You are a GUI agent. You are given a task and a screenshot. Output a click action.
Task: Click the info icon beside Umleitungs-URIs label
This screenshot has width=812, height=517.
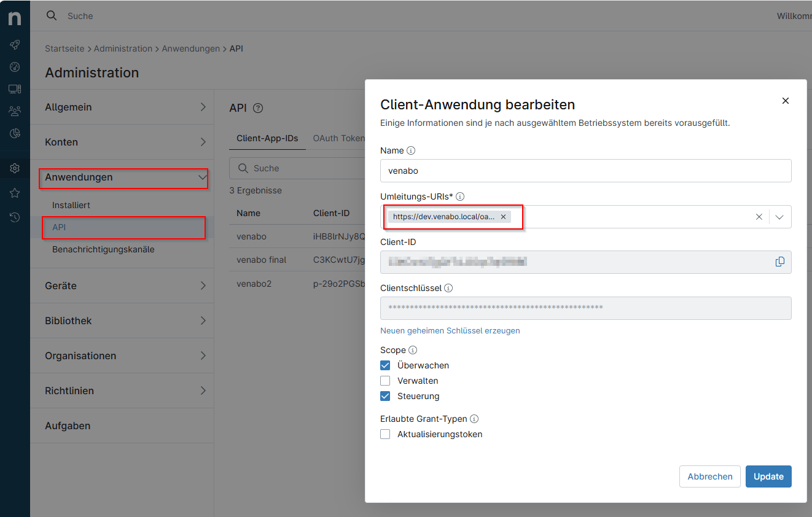coord(460,196)
